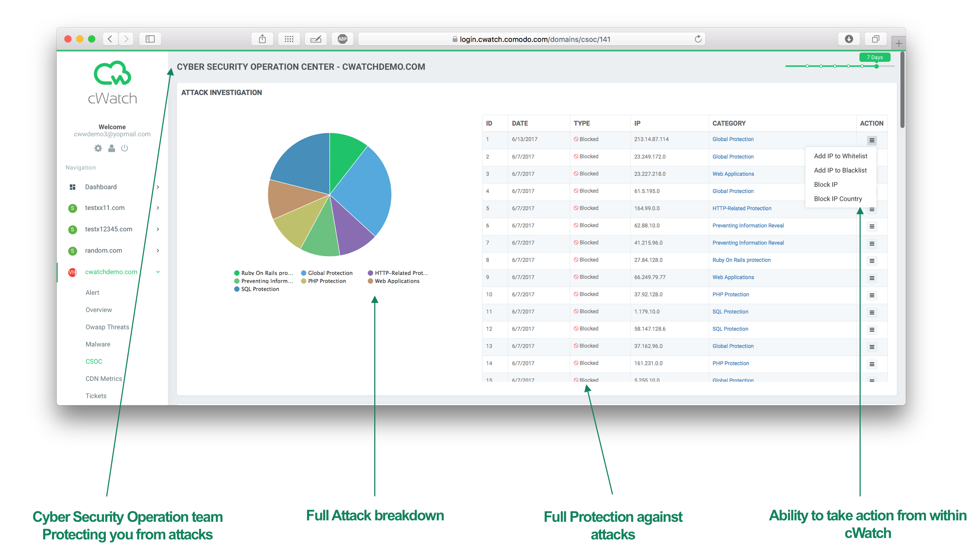
Task: Choose Block IP Country from menu
Action: tap(837, 199)
